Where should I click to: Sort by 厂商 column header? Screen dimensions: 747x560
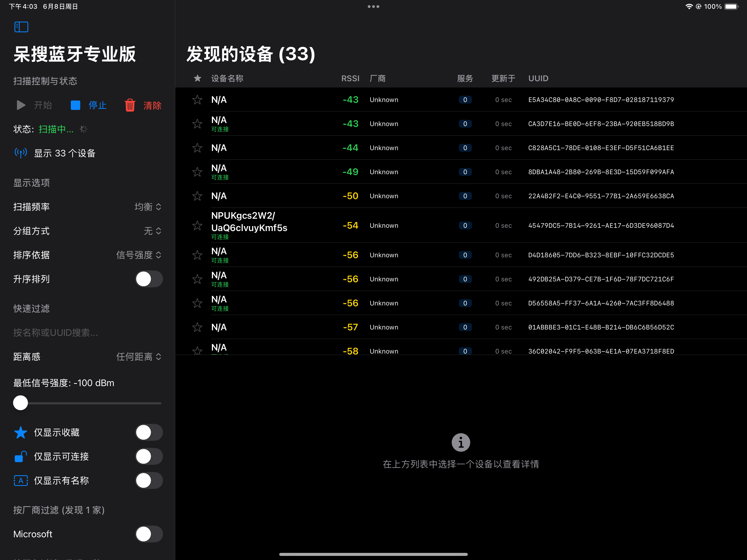(x=378, y=78)
